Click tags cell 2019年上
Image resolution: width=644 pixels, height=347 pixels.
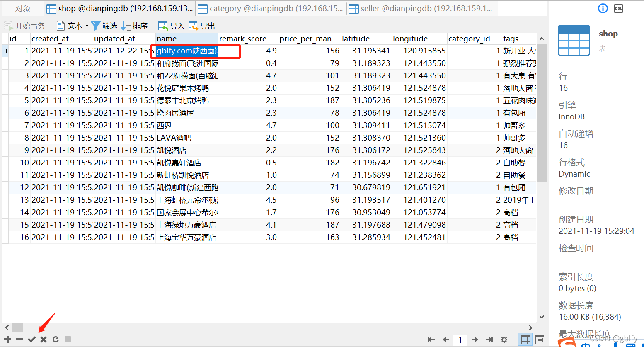[519, 200]
